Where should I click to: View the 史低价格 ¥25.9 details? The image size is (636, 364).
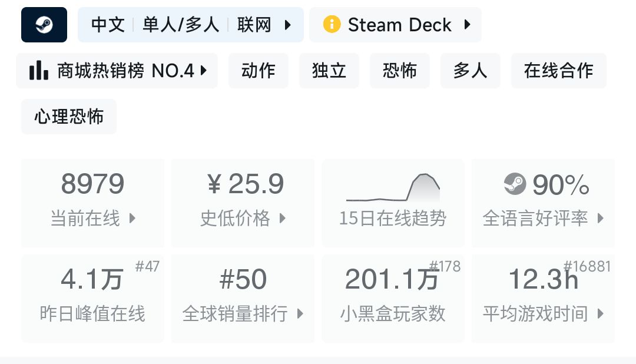pos(243,203)
